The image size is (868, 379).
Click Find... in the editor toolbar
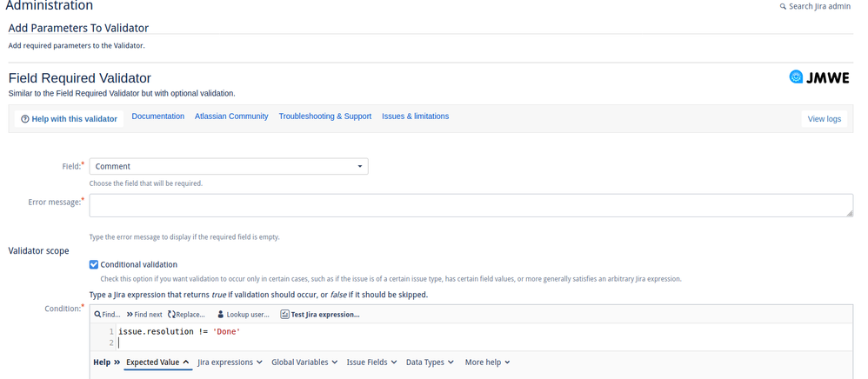pyautogui.click(x=107, y=315)
